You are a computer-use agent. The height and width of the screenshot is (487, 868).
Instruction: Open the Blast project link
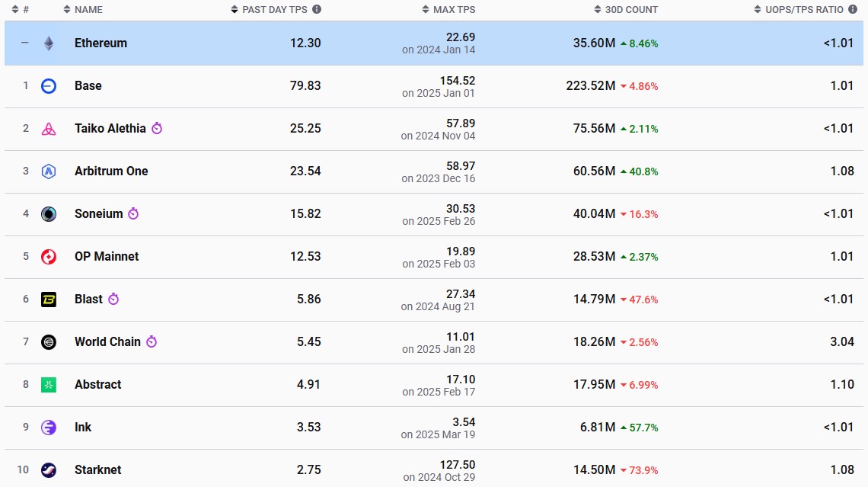pos(88,300)
